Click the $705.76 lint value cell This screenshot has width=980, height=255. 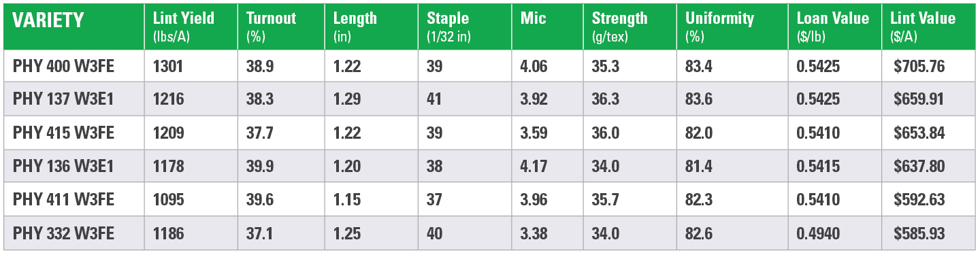(919, 66)
